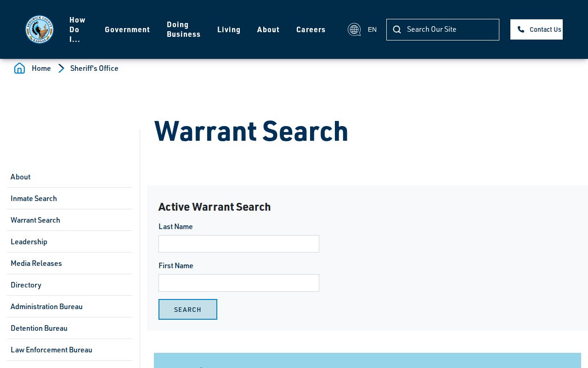
Task: Open Law Enforcement Bureau sidebar link
Action: (69, 350)
